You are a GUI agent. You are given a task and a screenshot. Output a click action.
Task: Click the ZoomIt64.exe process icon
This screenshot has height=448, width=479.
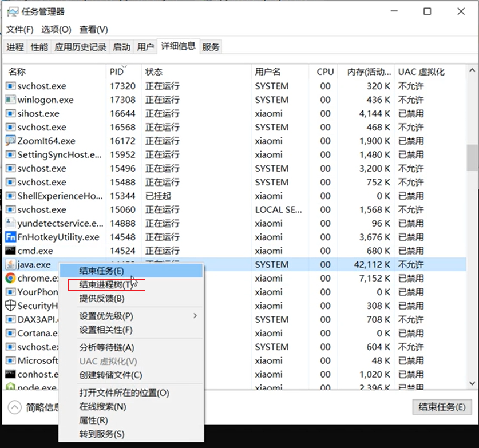[x=10, y=141]
